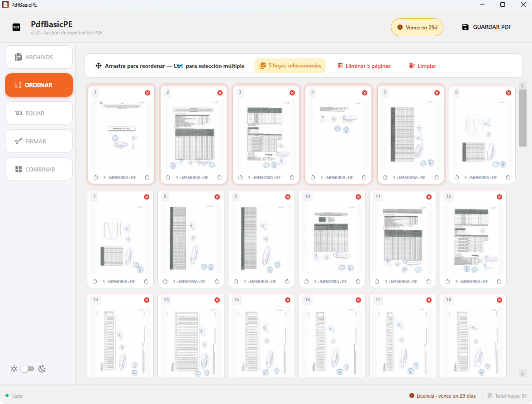Delete page 10 via red X icon
Screen dimensions: 532x404
(358, 197)
